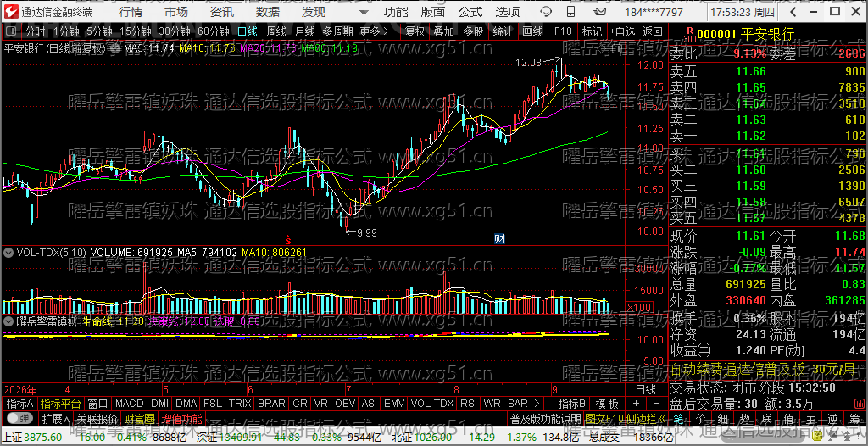
Task: Click the 标记 mark button
Action: click(x=593, y=32)
